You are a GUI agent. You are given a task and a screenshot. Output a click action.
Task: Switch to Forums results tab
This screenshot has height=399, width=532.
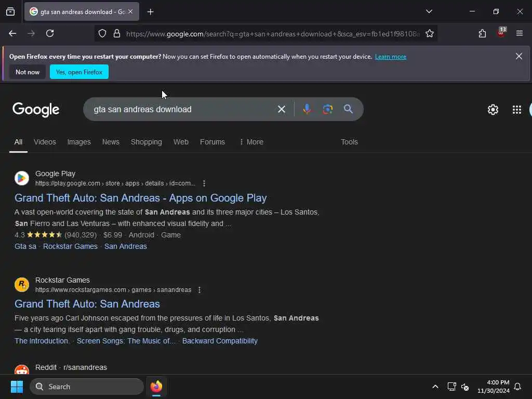(212, 142)
